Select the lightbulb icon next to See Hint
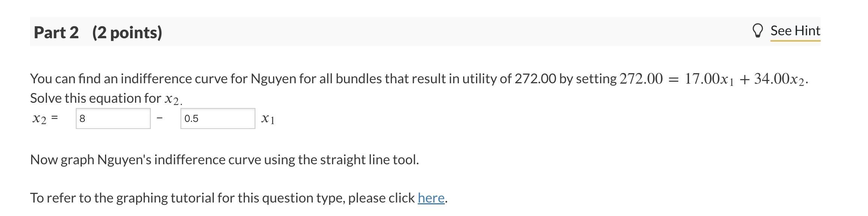 (x=758, y=31)
